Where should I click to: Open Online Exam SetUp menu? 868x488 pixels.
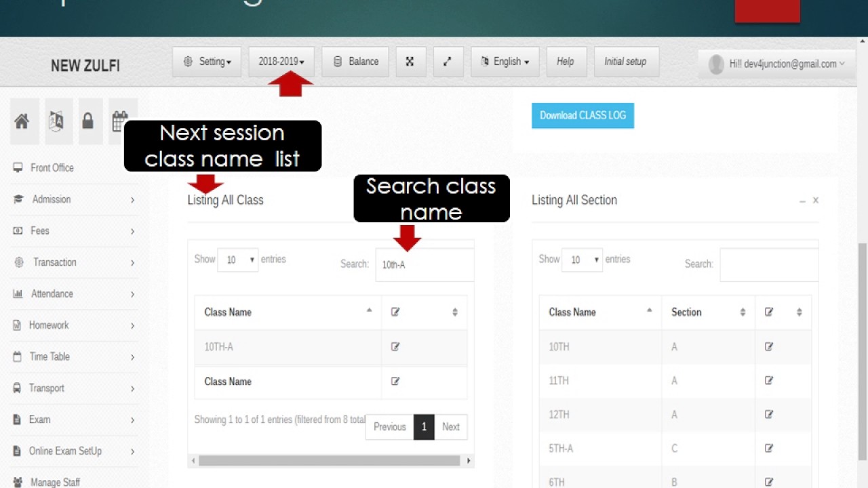click(x=74, y=451)
